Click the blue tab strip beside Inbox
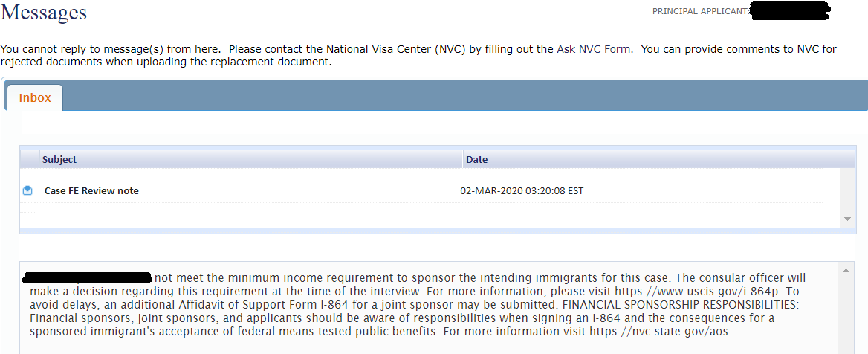 click(465, 95)
